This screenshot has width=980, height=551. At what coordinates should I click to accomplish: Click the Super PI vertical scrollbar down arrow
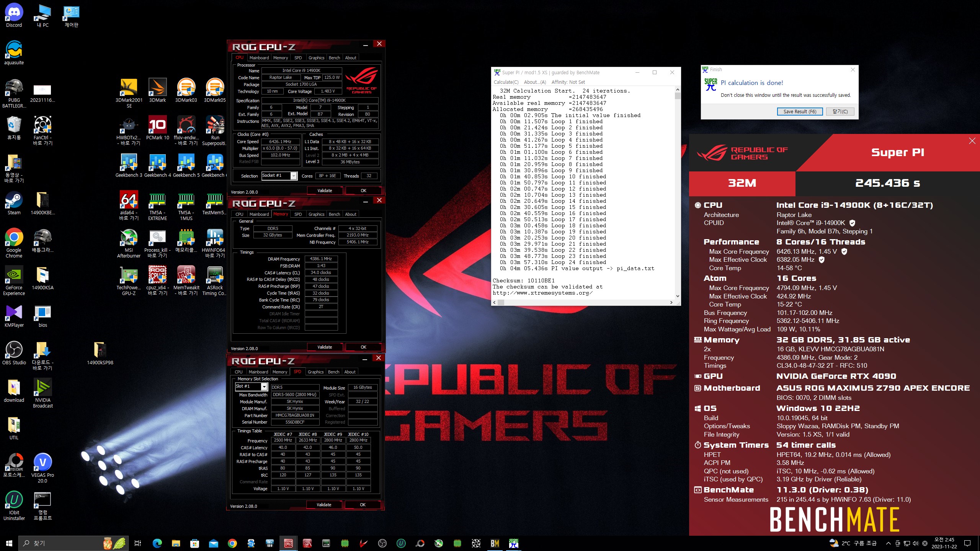[678, 296]
